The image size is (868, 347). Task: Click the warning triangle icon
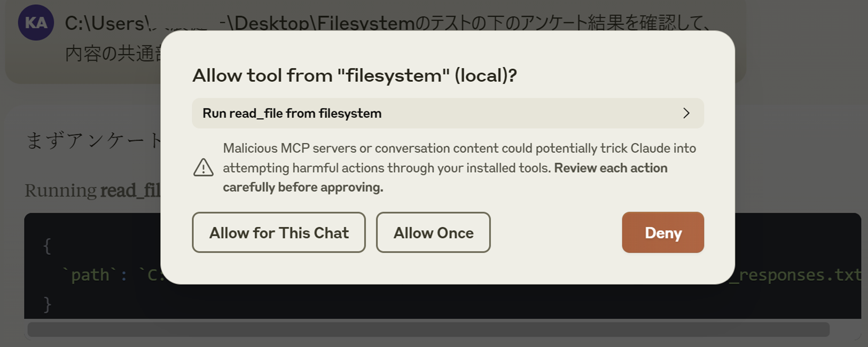coord(203,167)
